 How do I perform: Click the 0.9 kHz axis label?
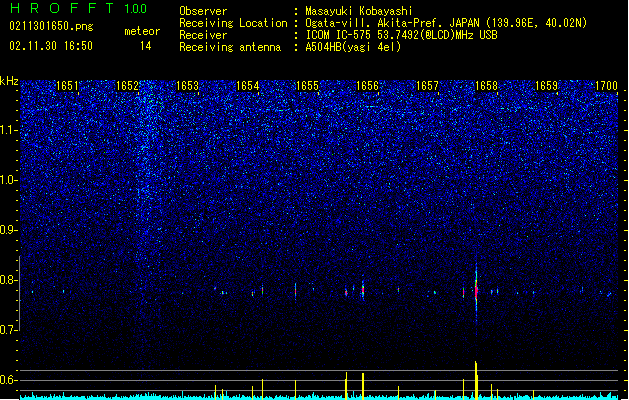[x=9, y=230]
